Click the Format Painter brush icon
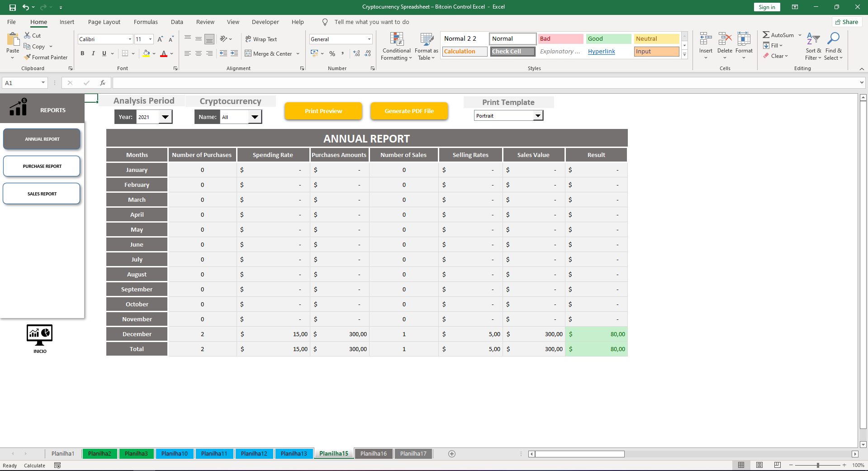868x471 pixels. click(28, 57)
